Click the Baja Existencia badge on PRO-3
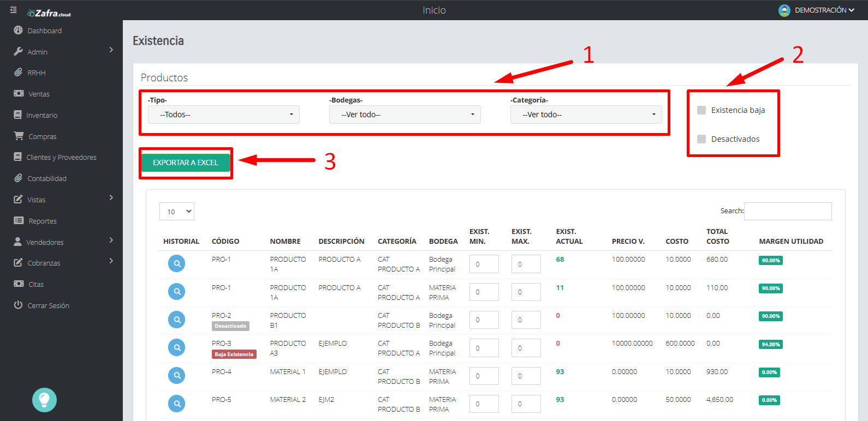The height and width of the screenshot is (421, 868). coord(234,354)
